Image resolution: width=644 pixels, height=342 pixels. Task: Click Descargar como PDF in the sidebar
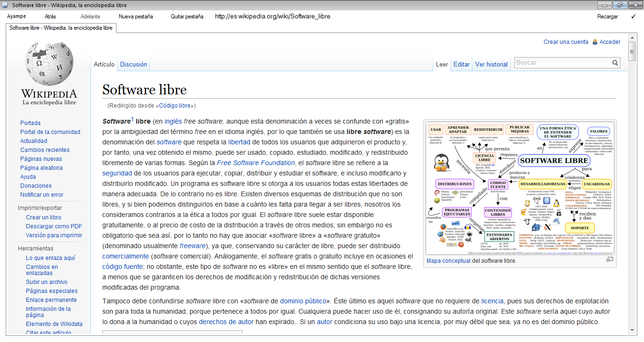[53, 226]
